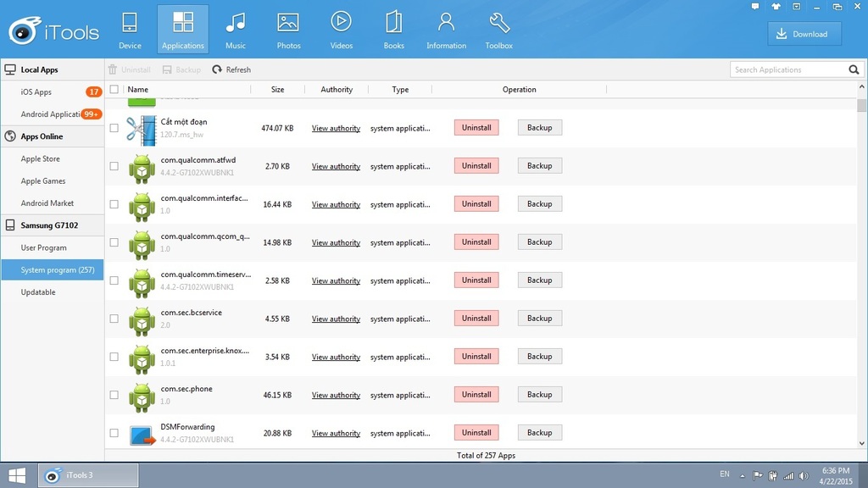This screenshot has height=488, width=868.
Task: Open the Music section
Action: [236, 30]
